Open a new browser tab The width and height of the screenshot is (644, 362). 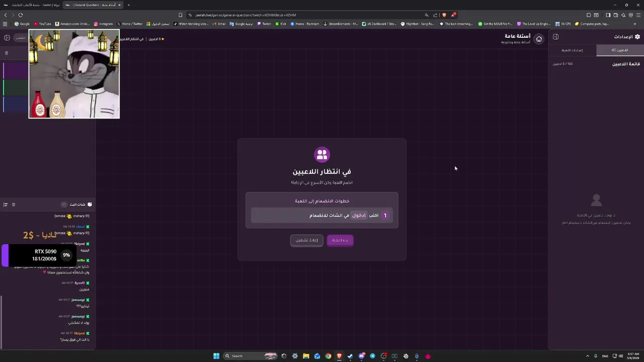[128, 5]
